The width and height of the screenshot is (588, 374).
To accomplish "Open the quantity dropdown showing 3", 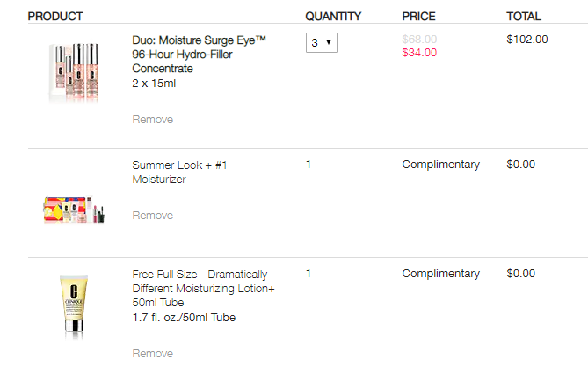I will pos(322,43).
